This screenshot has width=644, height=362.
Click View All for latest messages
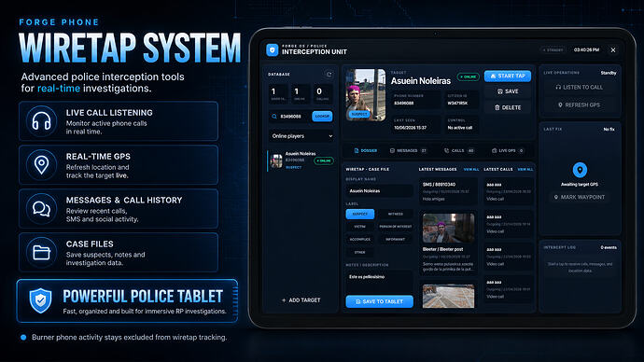coord(471,169)
